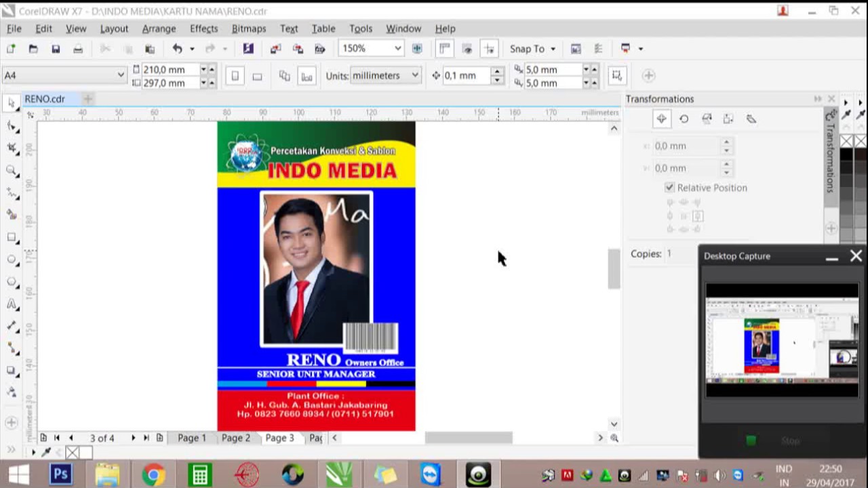Viewport: 868px width, 488px height.
Task: Open the Arrange menu
Action: point(159,28)
